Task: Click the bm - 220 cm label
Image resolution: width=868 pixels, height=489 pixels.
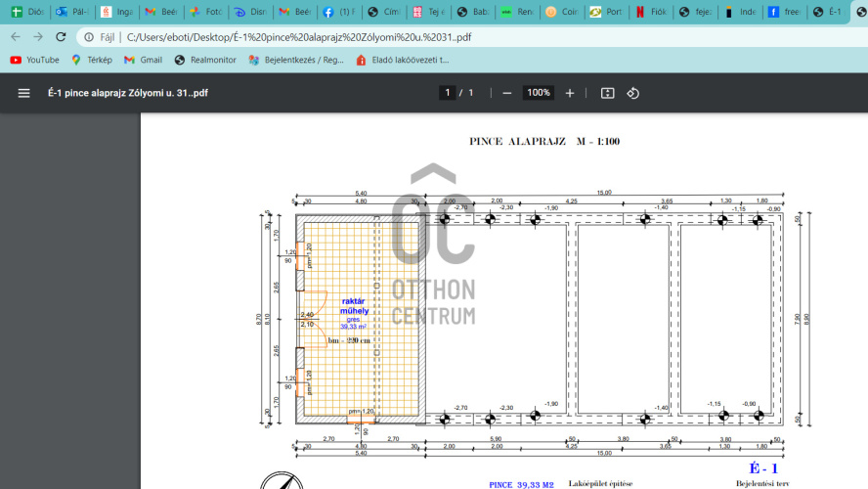Action: pos(349,340)
